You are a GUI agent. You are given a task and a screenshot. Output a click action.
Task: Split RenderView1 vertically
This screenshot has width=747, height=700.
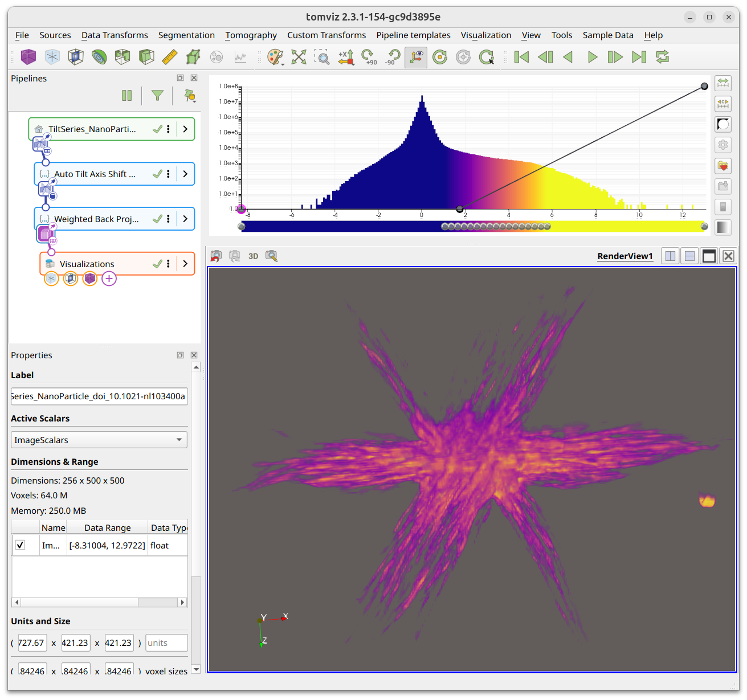point(689,256)
